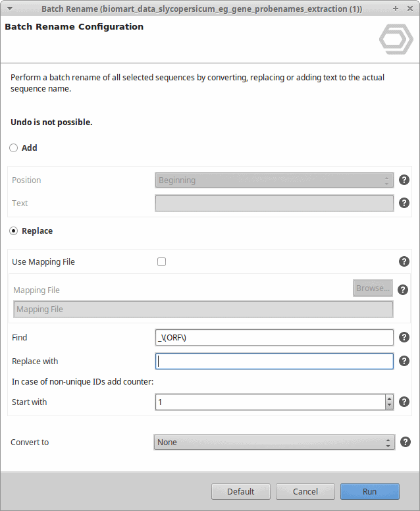Click in the Find text field
The width and height of the screenshot is (420, 511).
click(275, 338)
